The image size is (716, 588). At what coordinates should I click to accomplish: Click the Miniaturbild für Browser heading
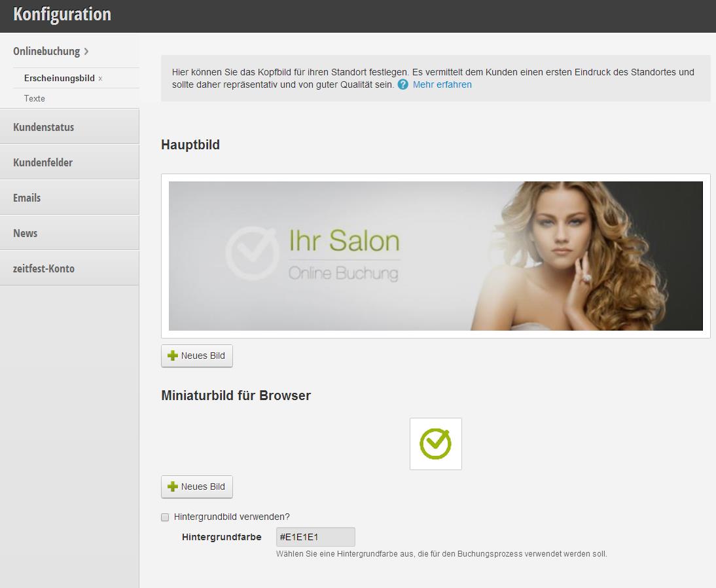pyautogui.click(x=236, y=395)
